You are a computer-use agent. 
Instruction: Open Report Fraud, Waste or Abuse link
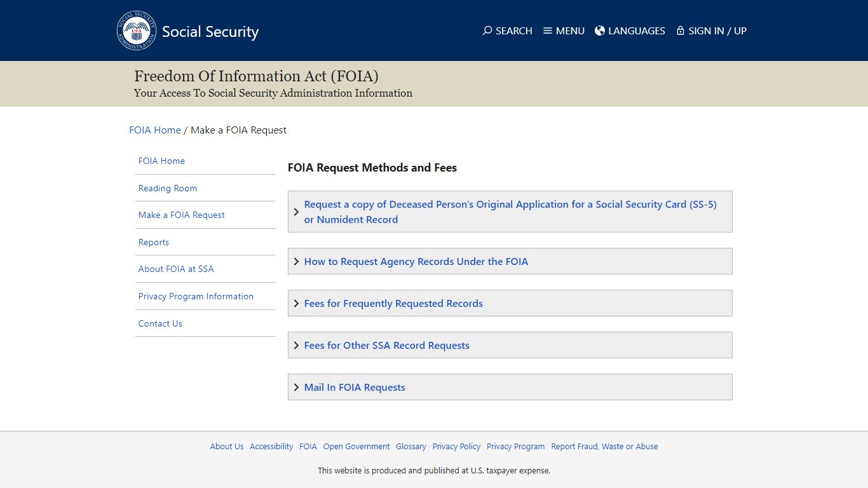click(604, 446)
